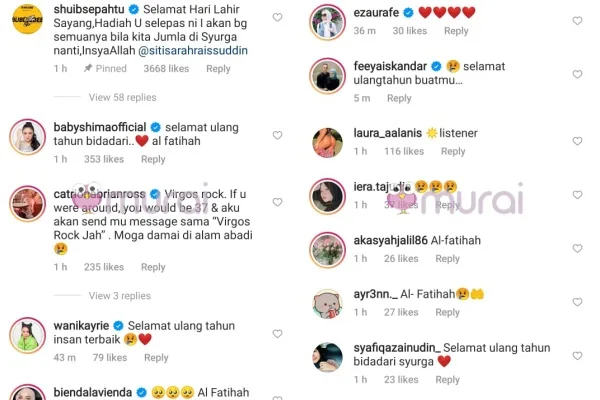Toggle like on syafiqazainudin_'s comment
This screenshot has height=400, width=600.
[577, 356]
